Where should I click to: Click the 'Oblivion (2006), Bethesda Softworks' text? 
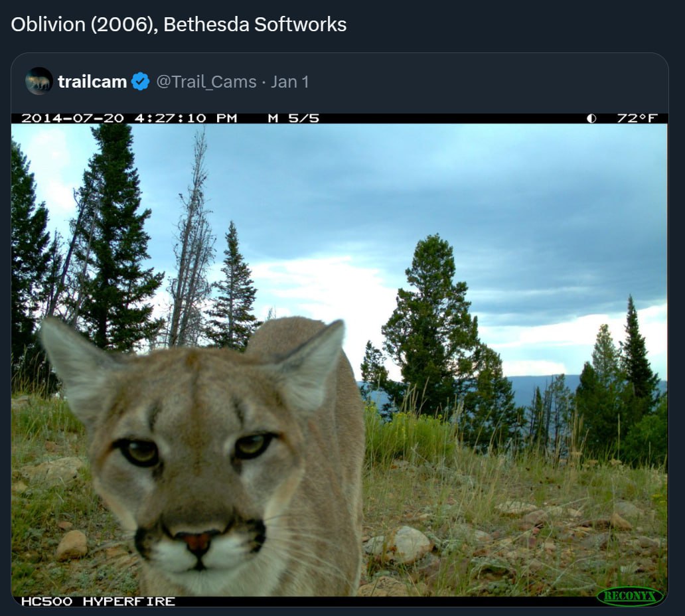click(x=179, y=25)
